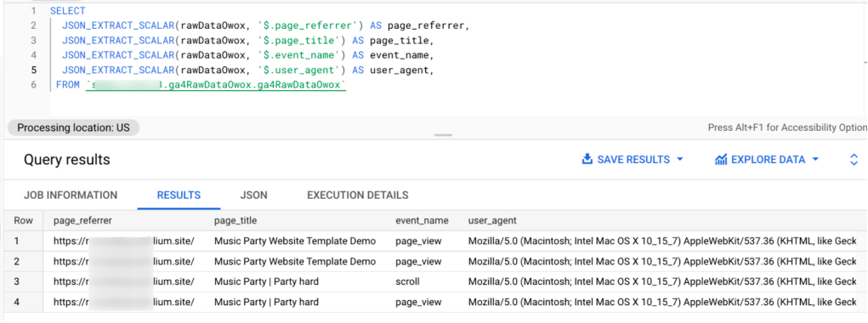The width and height of the screenshot is (868, 323).
Task: Expand results panel with up-down chevron icon
Action: (x=854, y=160)
